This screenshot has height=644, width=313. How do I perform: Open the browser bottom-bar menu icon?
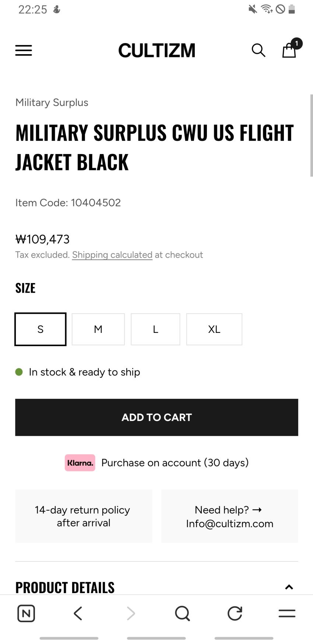point(287,613)
